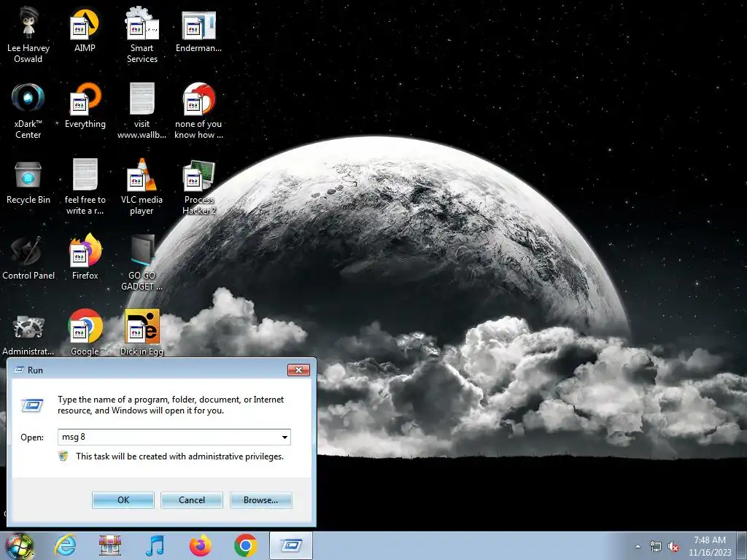Confirm the Run dialog with OK
The height and width of the screenshot is (560, 747).
[x=123, y=500]
